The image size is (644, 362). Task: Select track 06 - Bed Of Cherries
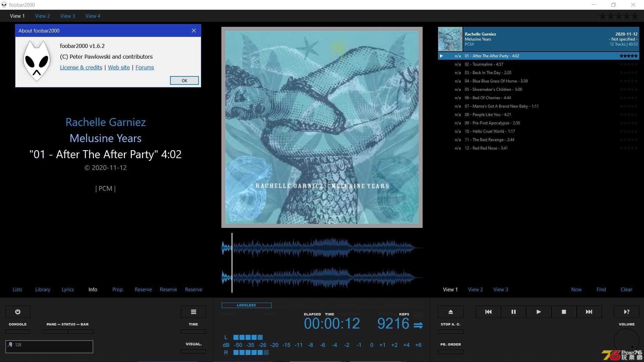click(x=539, y=98)
